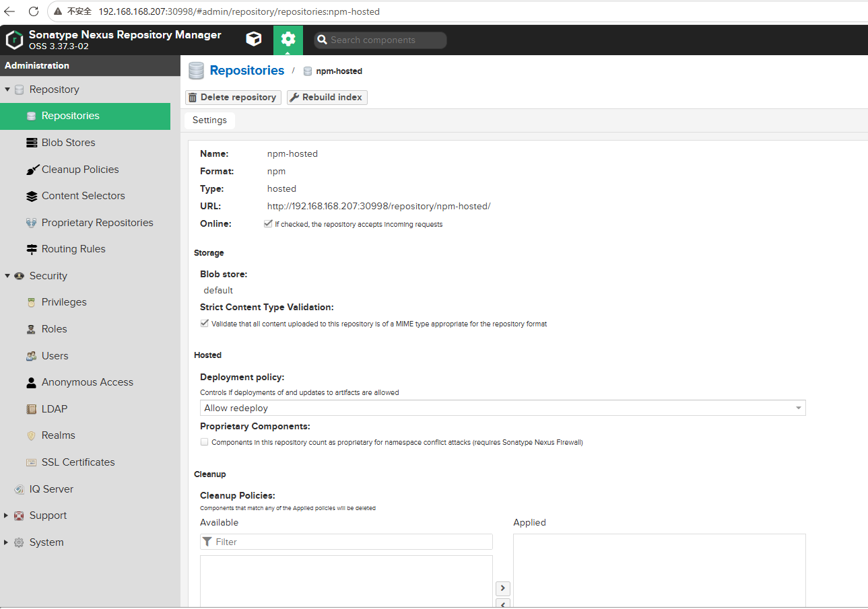Click the repository URL text

click(379, 207)
